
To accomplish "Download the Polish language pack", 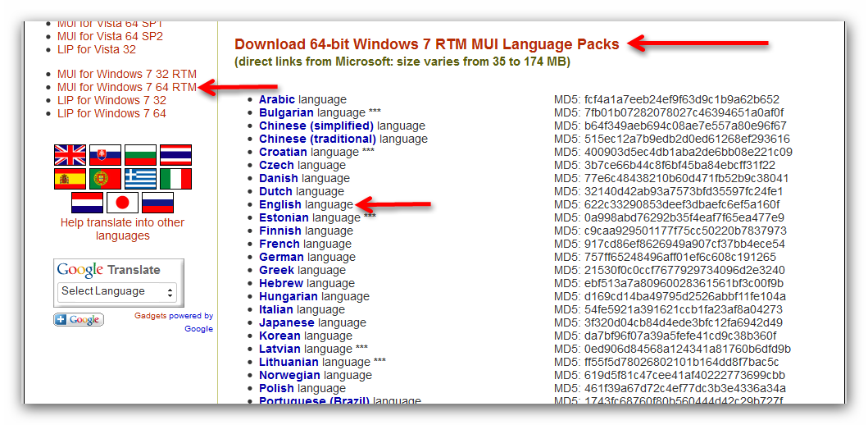I will coord(276,388).
